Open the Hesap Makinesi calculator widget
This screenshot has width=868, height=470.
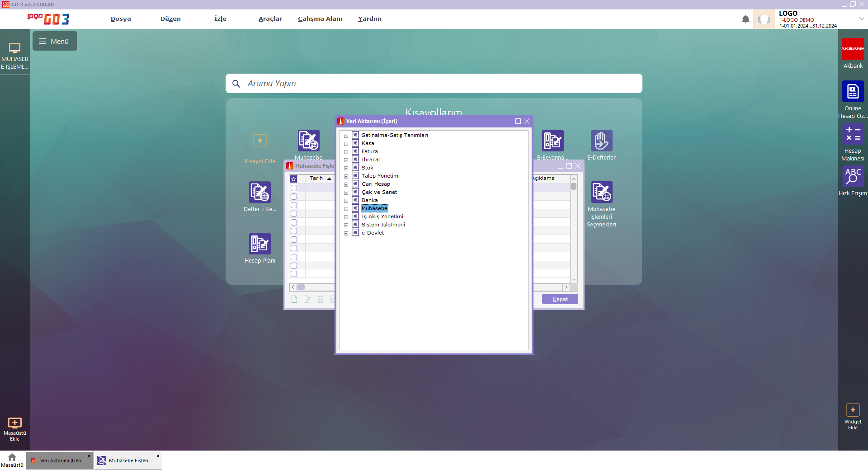853,134
